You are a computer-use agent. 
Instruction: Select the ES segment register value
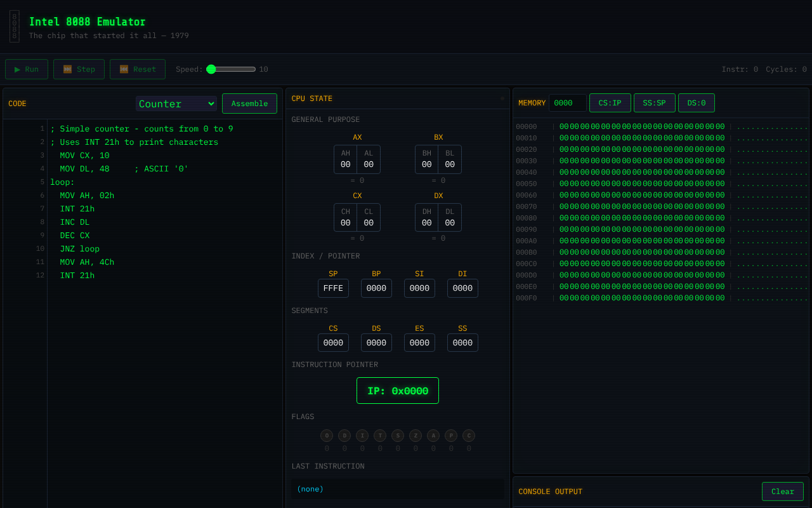pyautogui.click(x=419, y=343)
